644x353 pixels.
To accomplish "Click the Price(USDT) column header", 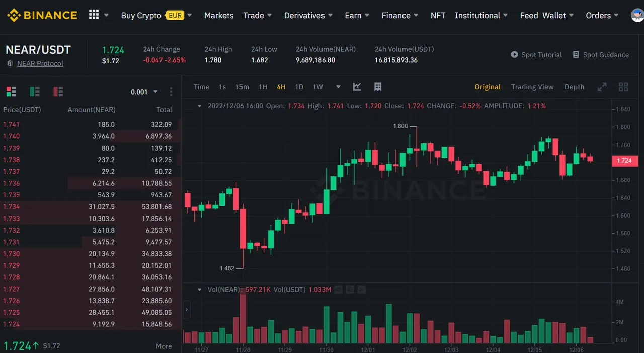I will (22, 110).
